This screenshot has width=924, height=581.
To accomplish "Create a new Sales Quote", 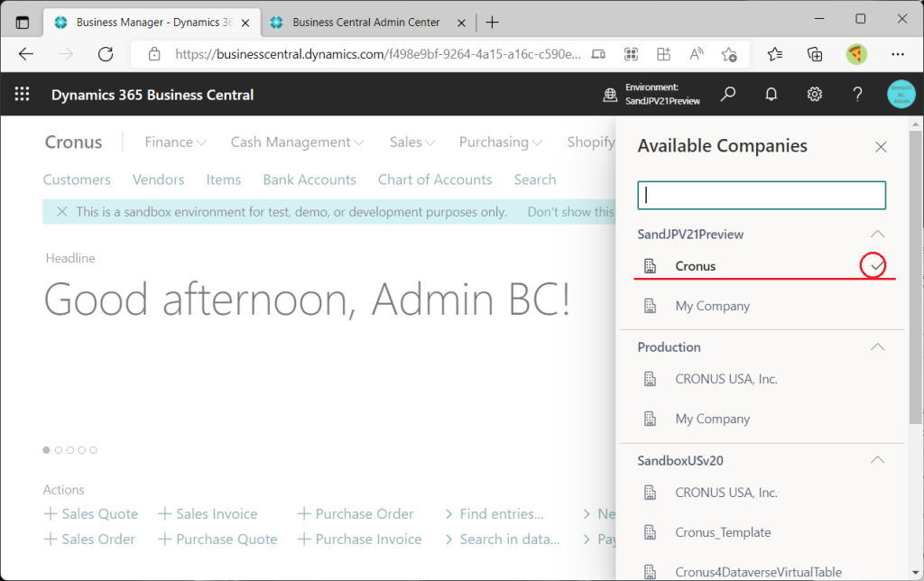I will 91,514.
